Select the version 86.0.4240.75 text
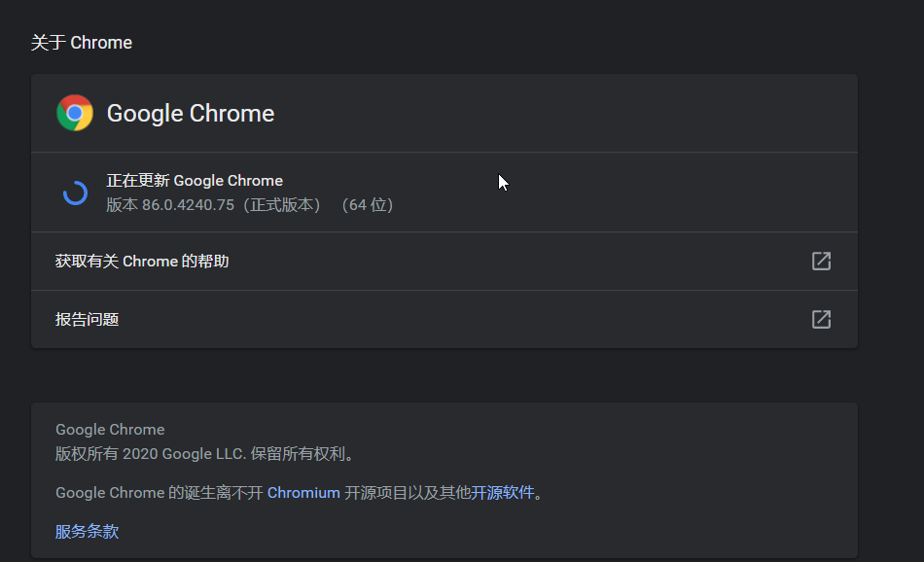This screenshot has height=562, width=924. pyautogui.click(x=250, y=205)
